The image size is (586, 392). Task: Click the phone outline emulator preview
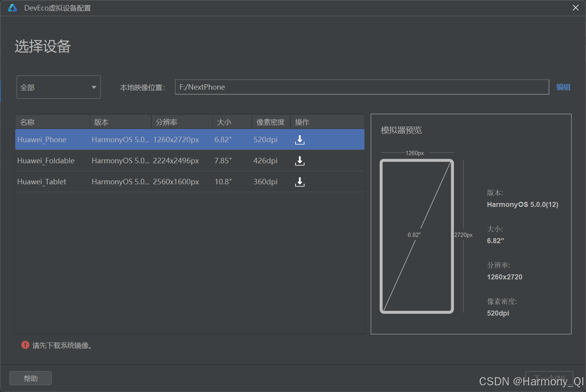pos(417,236)
